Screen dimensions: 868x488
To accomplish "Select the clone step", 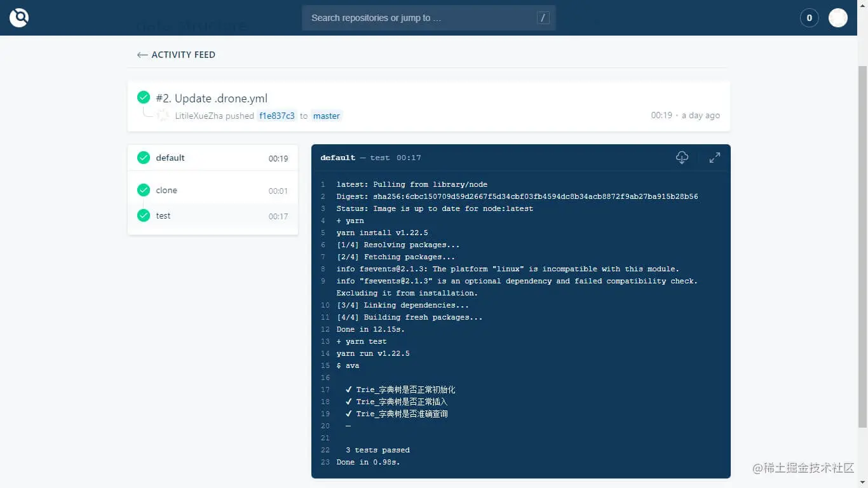I will (213, 191).
